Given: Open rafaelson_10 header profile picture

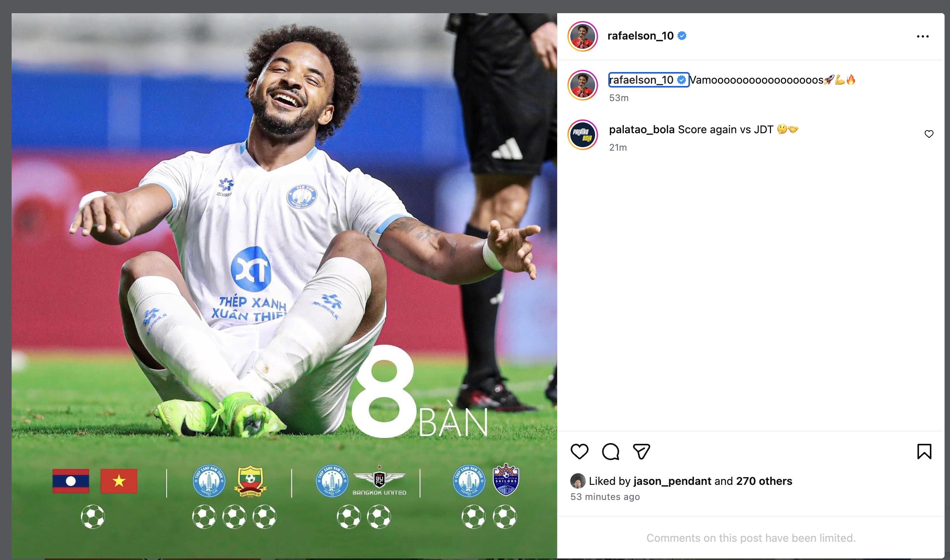Looking at the screenshot, I should 582,36.
